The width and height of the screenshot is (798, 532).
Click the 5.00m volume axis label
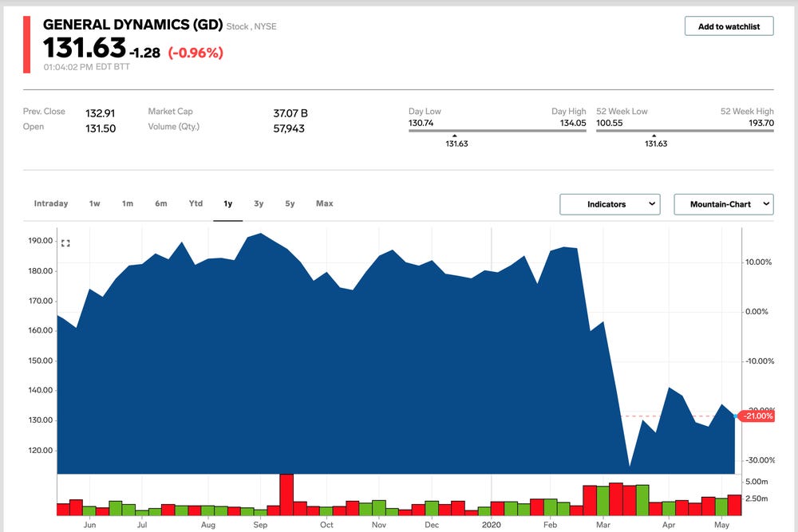tap(757, 482)
